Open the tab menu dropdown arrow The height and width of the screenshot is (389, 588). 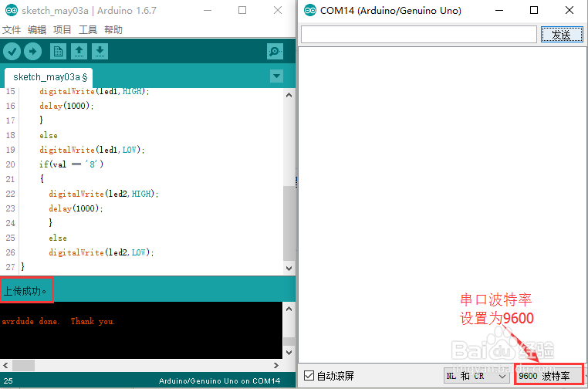(276, 76)
